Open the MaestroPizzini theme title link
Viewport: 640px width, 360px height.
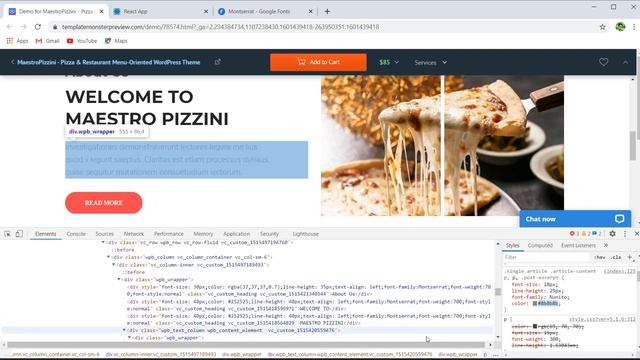tap(109, 62)
